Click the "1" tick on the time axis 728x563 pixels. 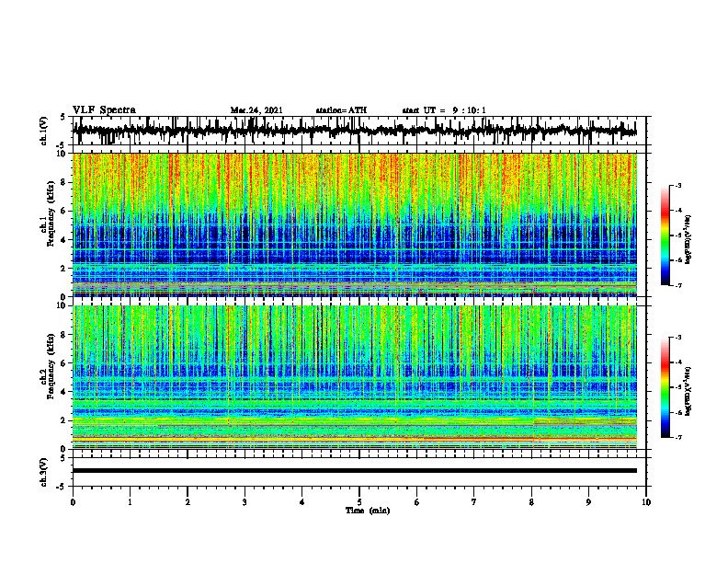[130, 502]
